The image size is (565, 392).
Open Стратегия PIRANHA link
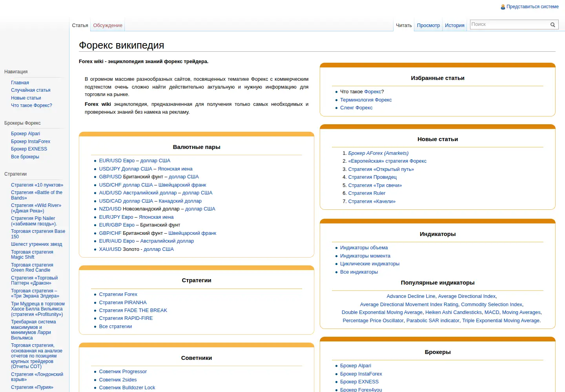[x=123, y=303]
